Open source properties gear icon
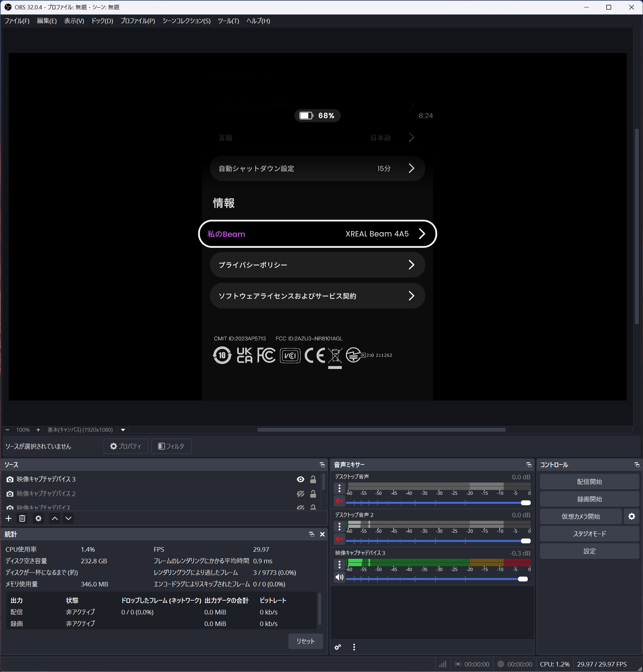 click(x=38, y=519)
